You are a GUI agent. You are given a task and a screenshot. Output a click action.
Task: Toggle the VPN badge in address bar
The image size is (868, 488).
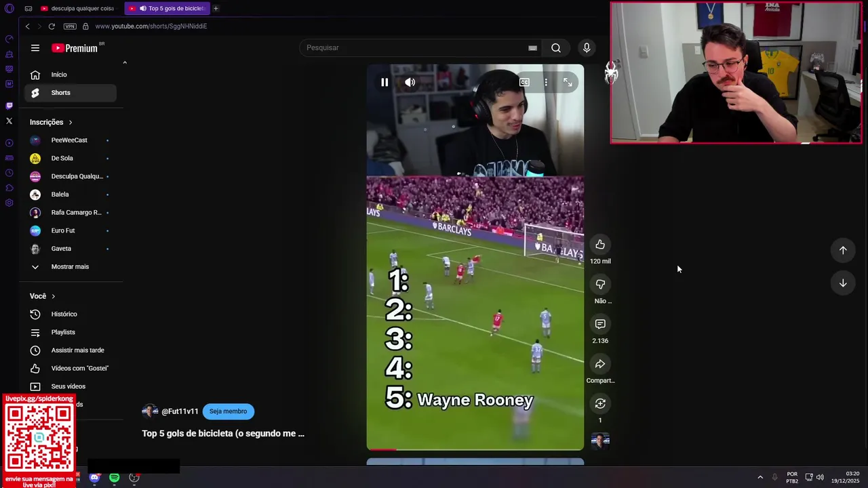[70, 26]
